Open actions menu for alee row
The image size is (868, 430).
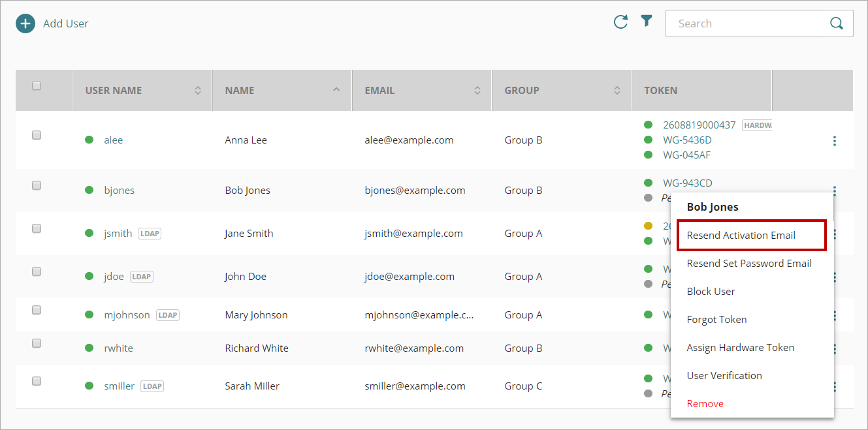pos(835,140)
